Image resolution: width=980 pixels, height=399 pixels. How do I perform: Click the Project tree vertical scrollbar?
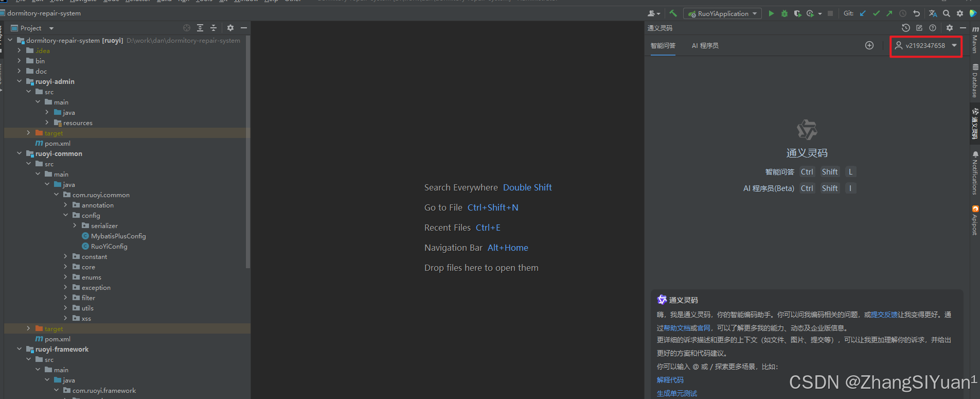point(248,152)
